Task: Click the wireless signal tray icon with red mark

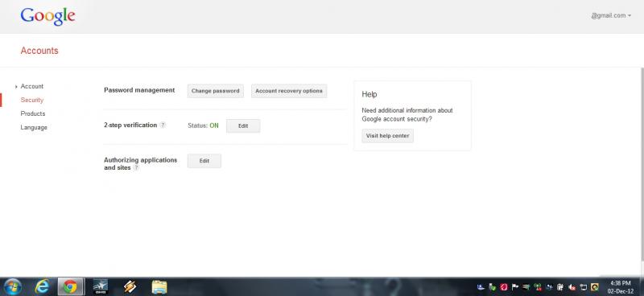Action: [x=538, y=287]
